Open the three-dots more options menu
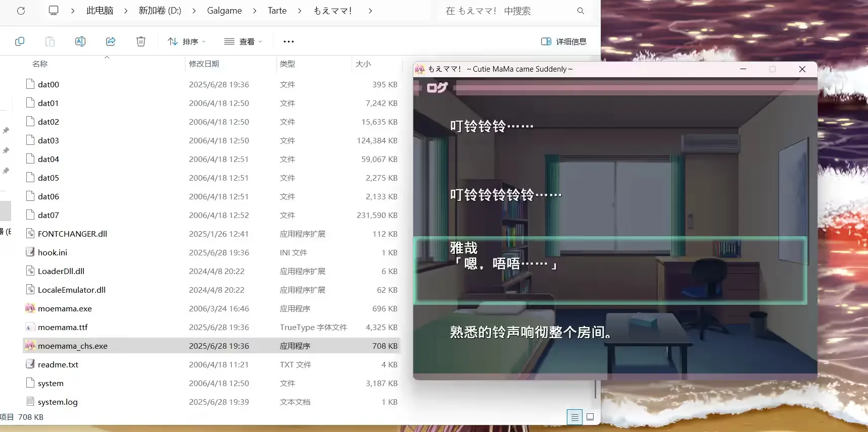 [x=288, y=41]
